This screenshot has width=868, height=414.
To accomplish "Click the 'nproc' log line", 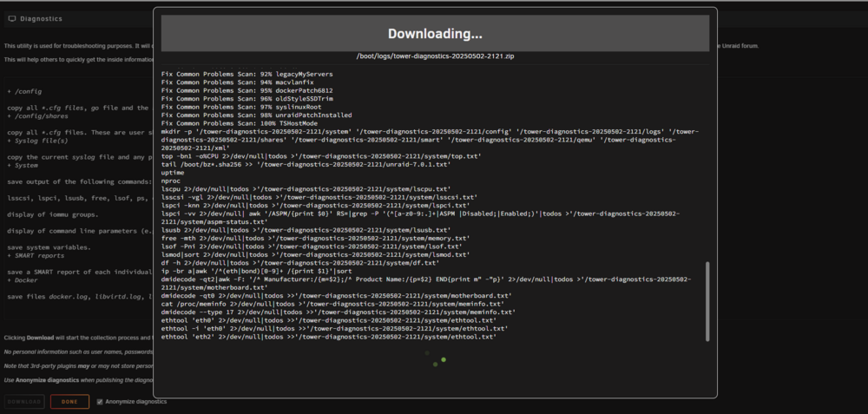I will point(169,181).
